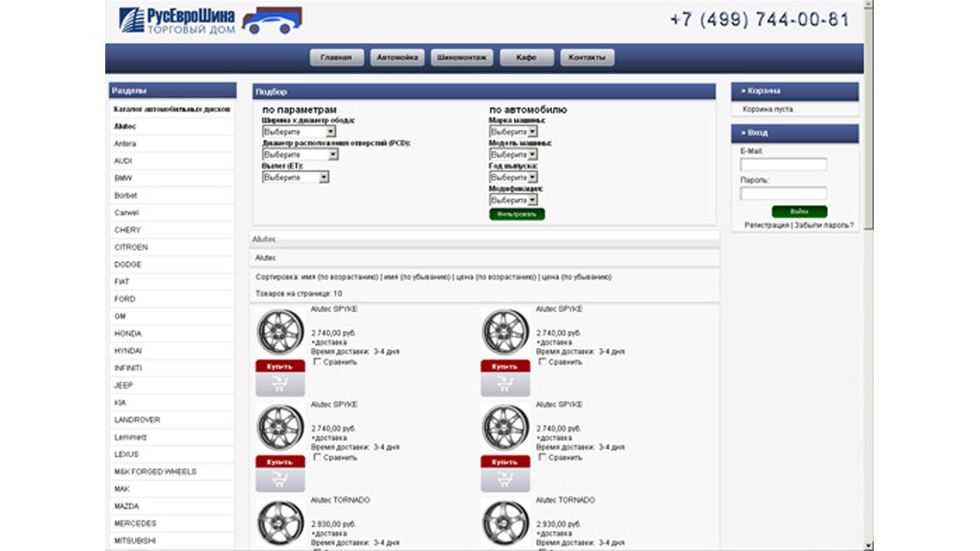This screenshot has width=980, height=551.
Task: Open the Модификация dropdown
Action: pos(513,200)
